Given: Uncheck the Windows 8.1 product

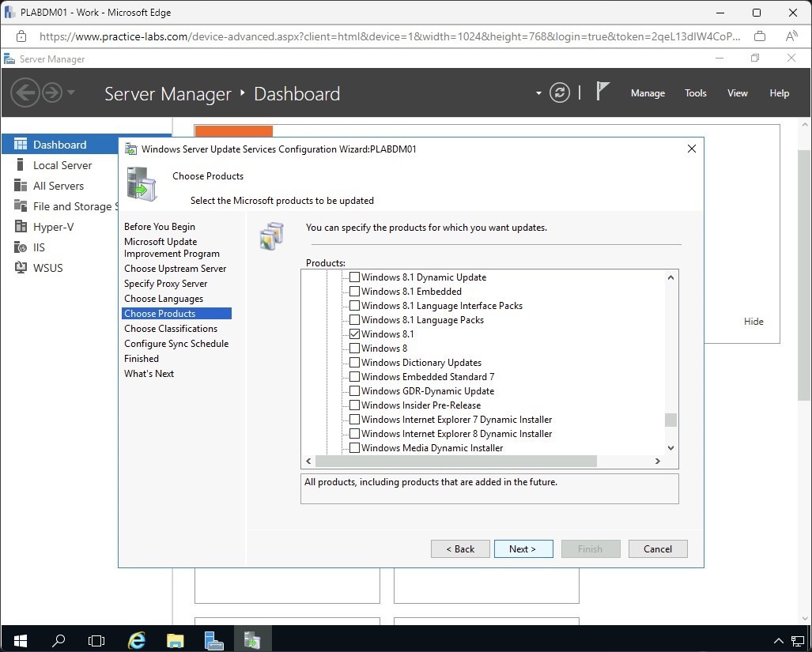Looking at the screenshot, I should (x=355, y=334).
